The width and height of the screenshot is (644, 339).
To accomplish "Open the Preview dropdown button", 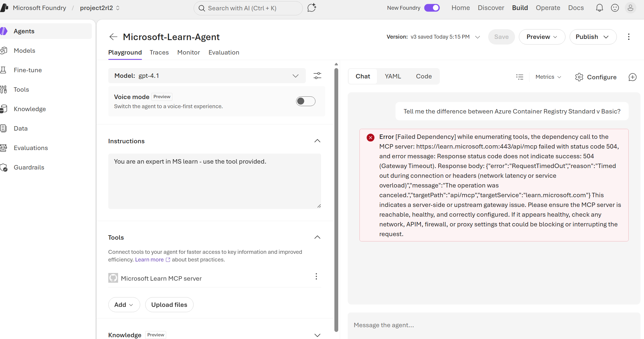I will (x=542, y=37).
